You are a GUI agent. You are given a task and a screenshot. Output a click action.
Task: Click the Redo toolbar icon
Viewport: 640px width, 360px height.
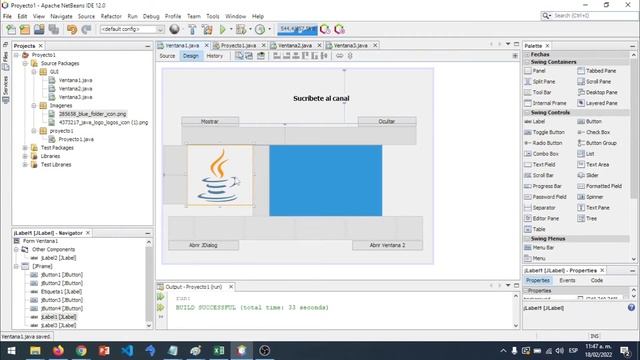point(86,29)
